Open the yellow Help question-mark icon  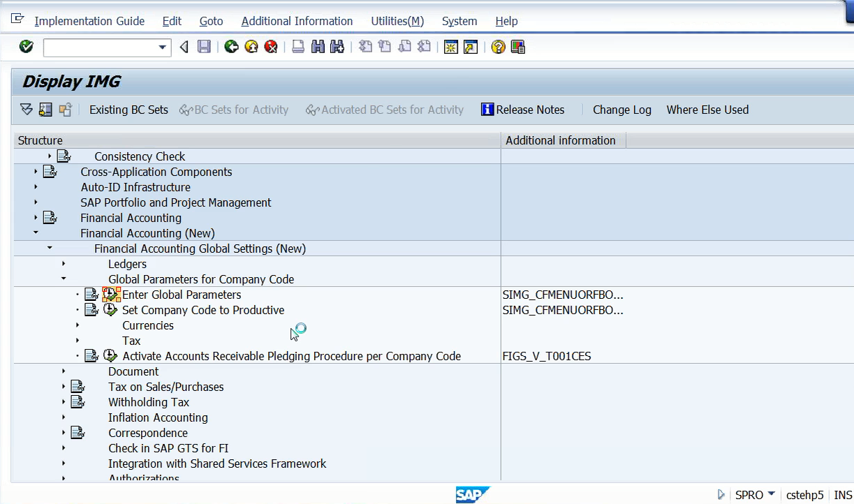pyautogui.click(x=498, y=47)
